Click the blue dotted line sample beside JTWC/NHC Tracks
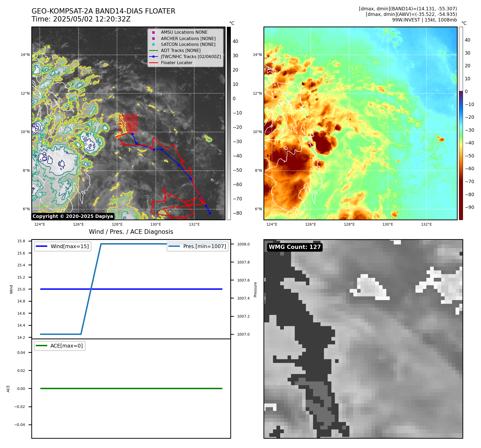Image resolution: width=481 pixels, height=448 pixels. click(153, 57)
